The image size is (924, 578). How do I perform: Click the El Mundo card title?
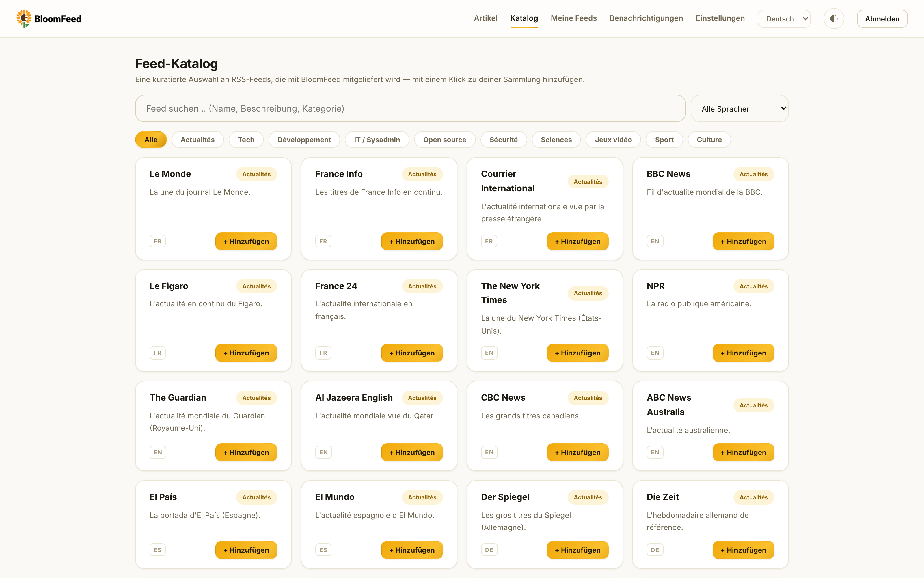point(334,497)
